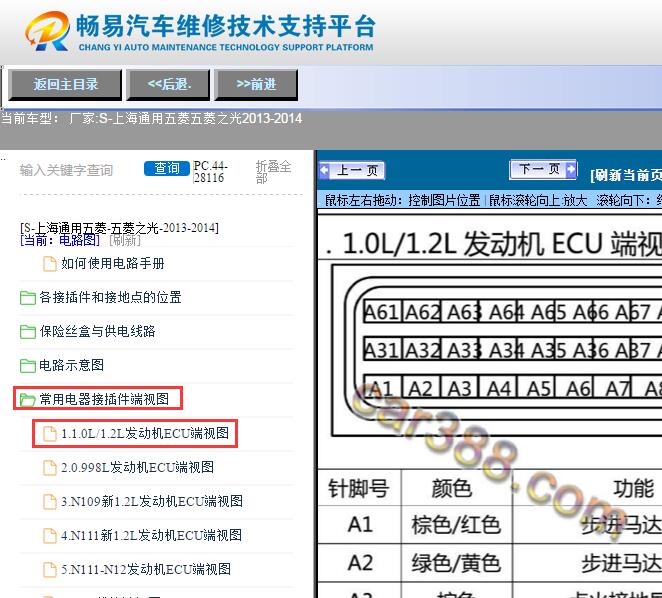Click pin A31 in connector diagram
This screenshot has width=662, height=598.
(x=383, y=350)
